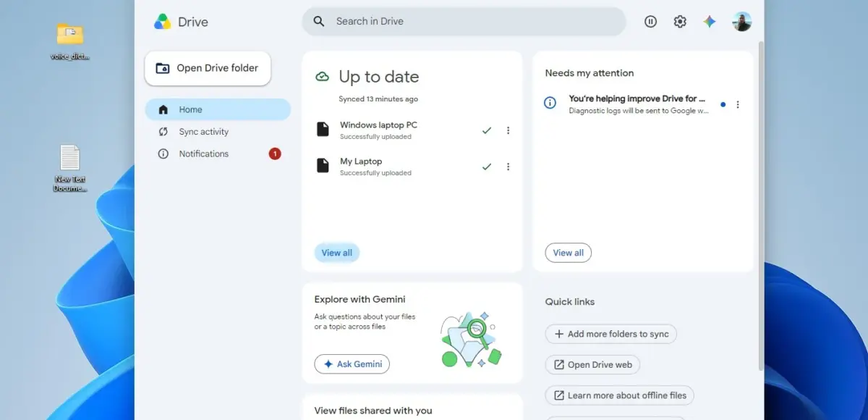
Task: Click "You're helping improve Drive for" notice
Action: (637, 98)
